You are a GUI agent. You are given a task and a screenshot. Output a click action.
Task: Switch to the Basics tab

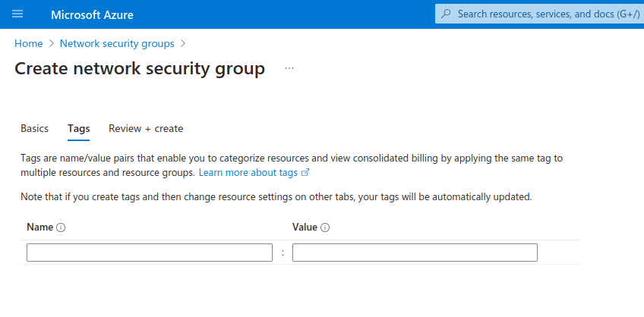34,129
